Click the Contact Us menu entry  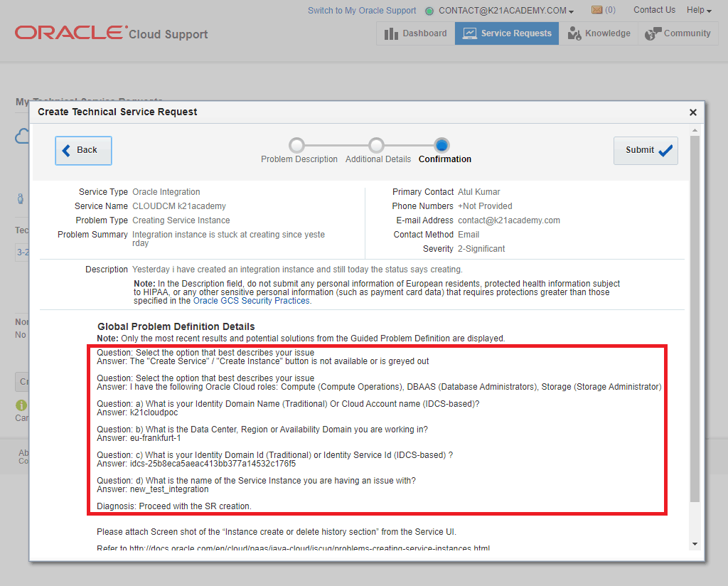pos(654,10)
